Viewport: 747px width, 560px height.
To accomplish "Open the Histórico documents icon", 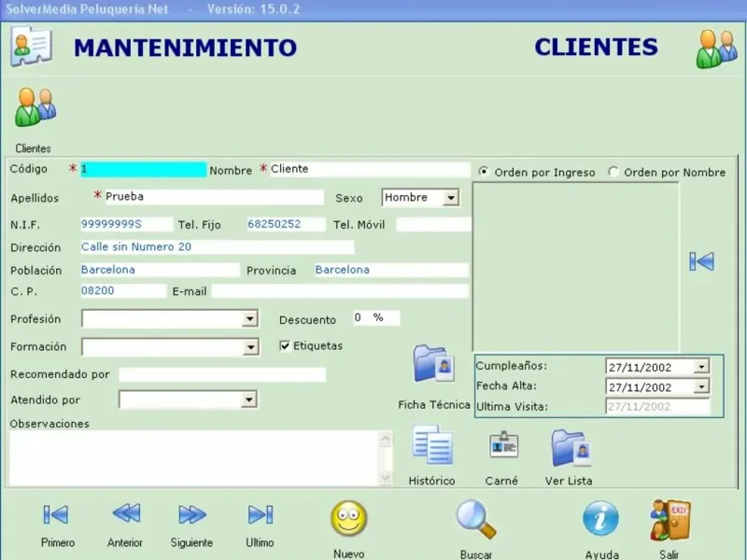I will tap(432, 445).
